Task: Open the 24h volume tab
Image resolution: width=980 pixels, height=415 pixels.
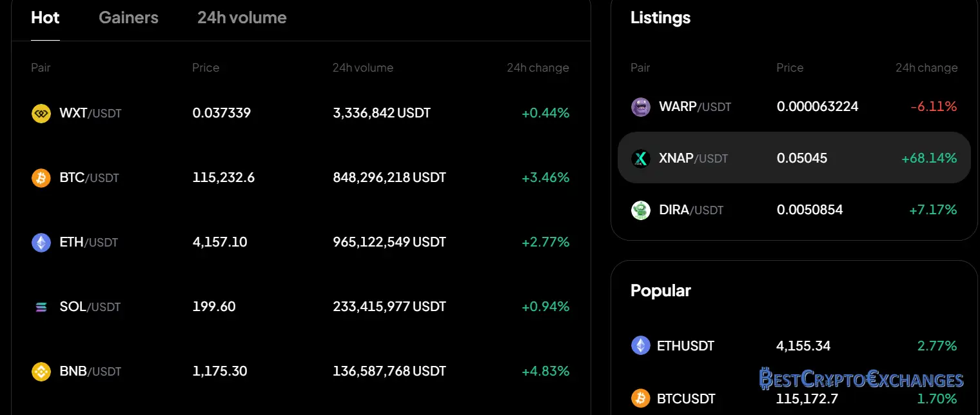Action: pos(242,18)
